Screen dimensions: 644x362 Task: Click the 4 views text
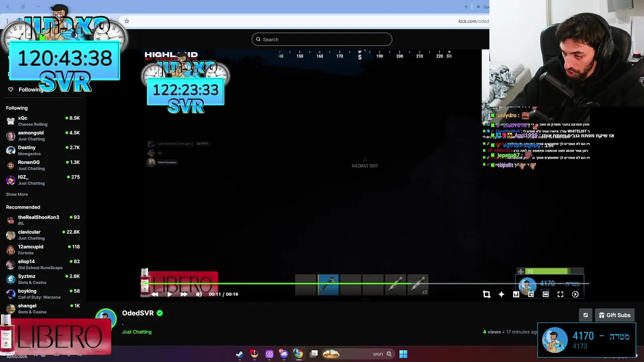[x=492, y=332]
